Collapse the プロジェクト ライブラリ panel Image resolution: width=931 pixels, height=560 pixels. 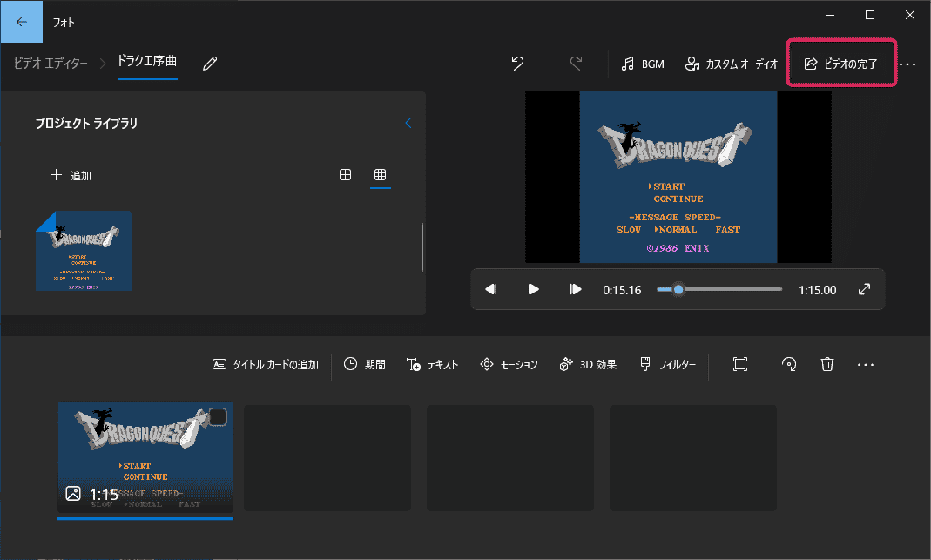pos(408,123)
